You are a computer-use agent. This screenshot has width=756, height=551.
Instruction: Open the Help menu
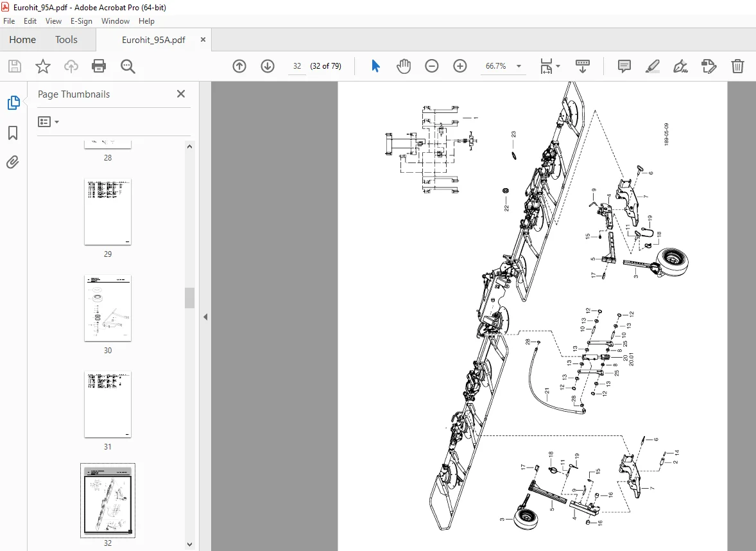pos(146,21)
